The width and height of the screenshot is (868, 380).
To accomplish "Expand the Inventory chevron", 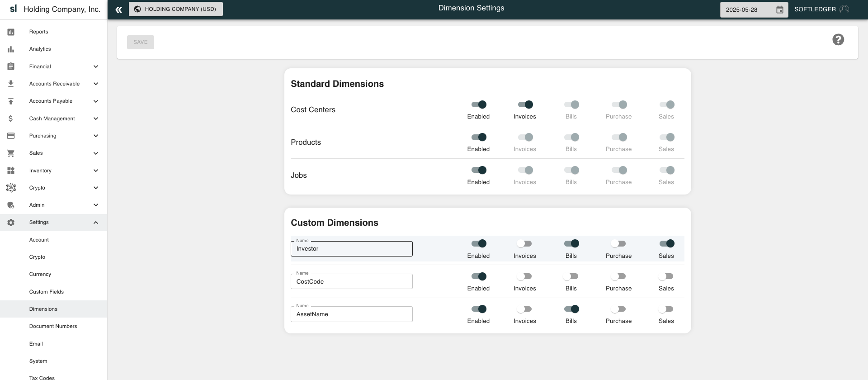I will (x=96, y=171).
